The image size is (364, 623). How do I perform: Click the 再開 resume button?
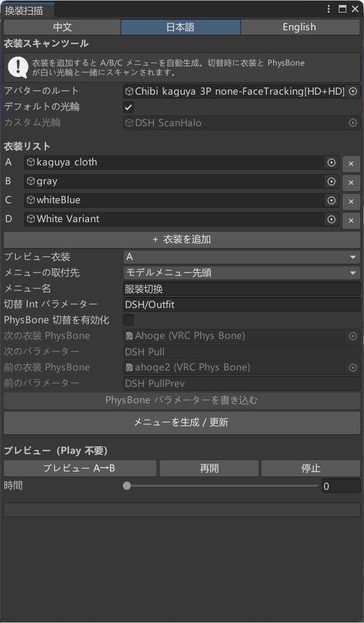pos(209,468)
